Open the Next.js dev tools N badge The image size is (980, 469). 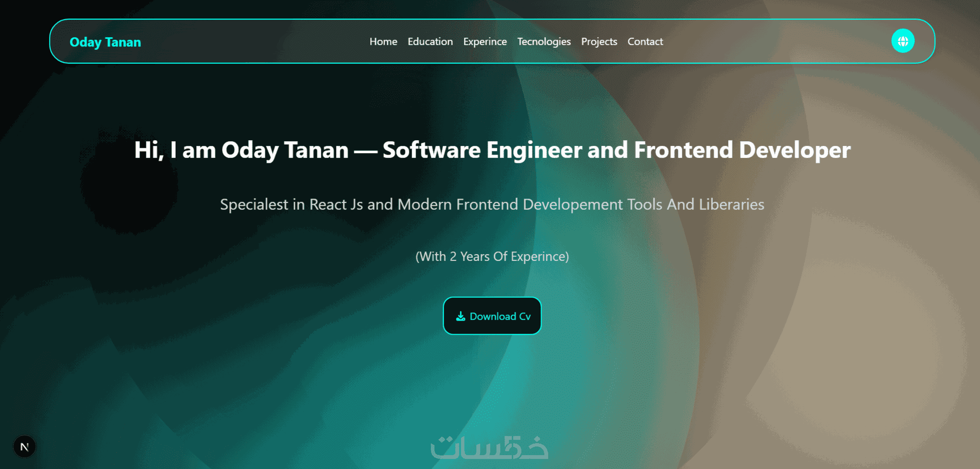pos(24,447)
